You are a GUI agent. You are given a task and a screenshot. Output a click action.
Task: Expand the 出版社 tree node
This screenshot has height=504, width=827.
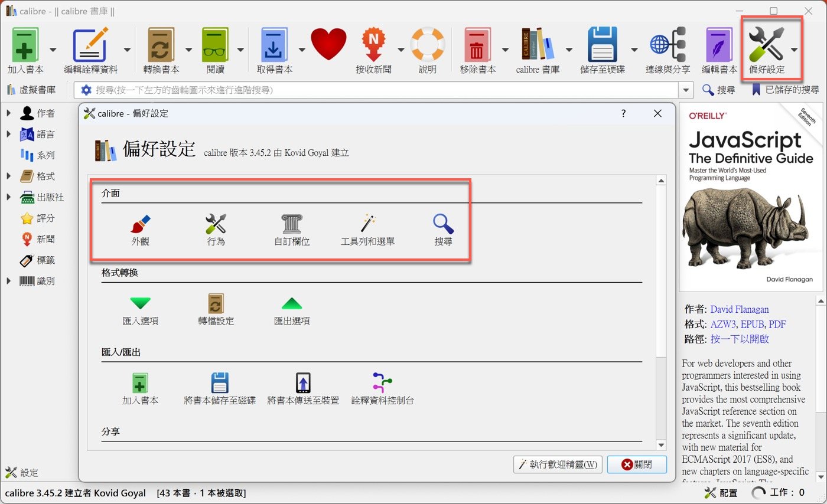[9, 197]
